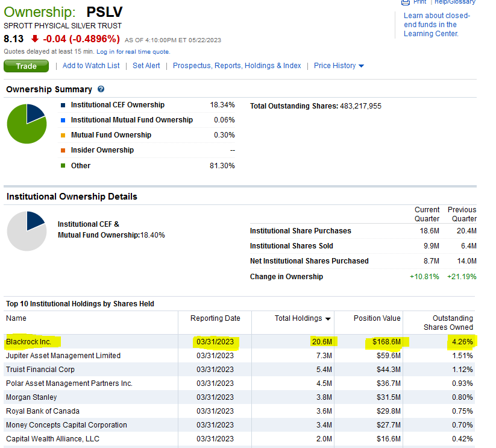Click the Institutional Ownership Details pie chart
This screenshot has width=496, height=448.
(x=27, y=232)
